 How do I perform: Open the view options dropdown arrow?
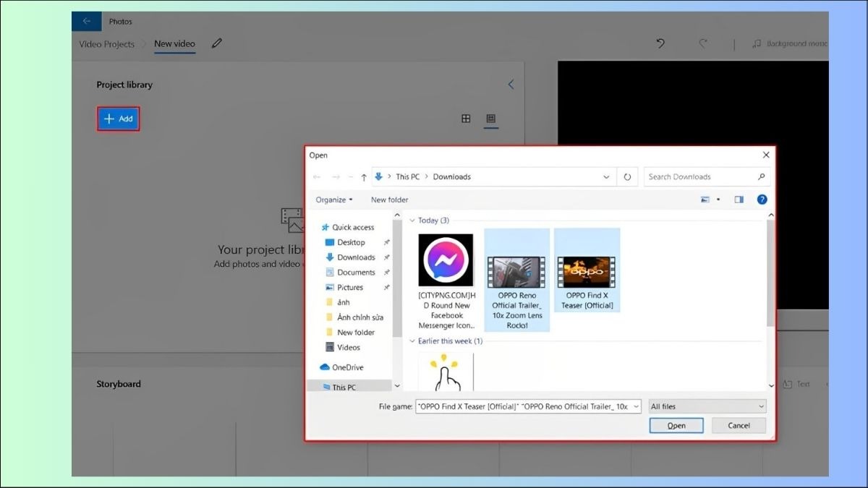[x=718, y=200]
